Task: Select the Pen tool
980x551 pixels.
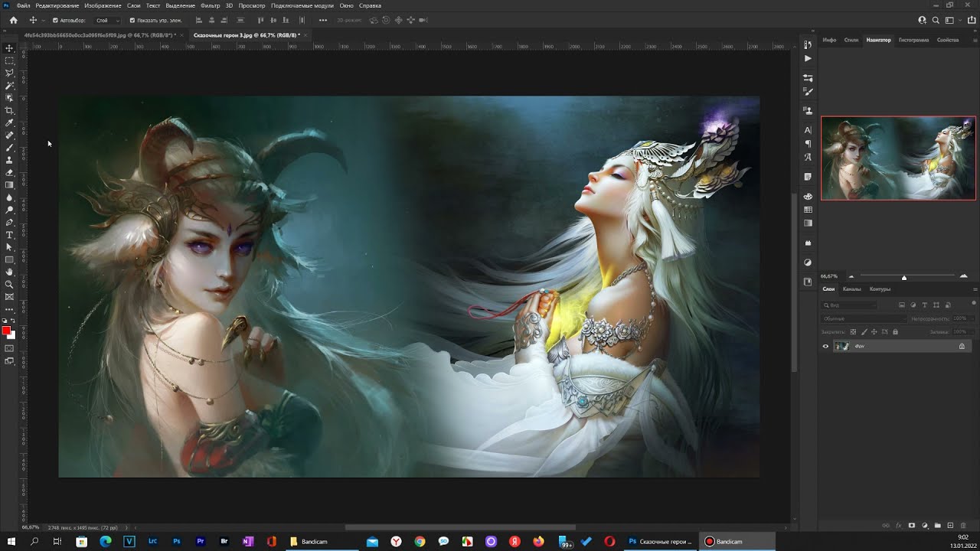Action: pos(9,223)
